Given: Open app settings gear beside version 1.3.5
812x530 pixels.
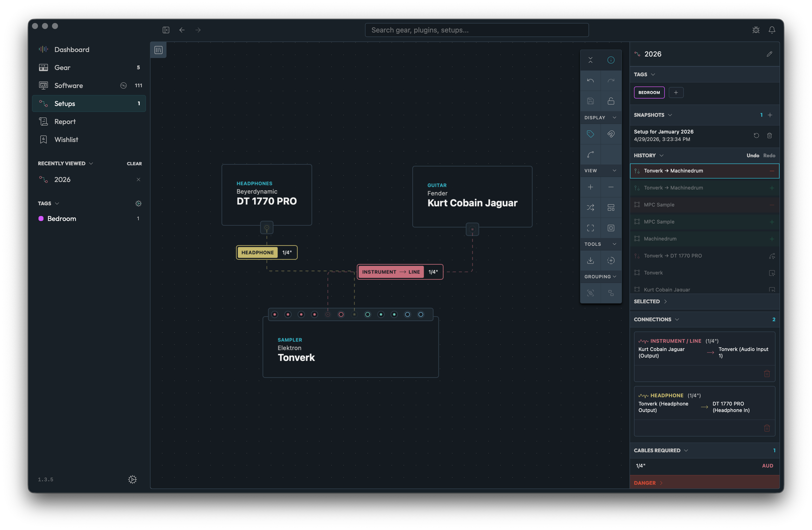Looking at the screenshot, I should [x=132, y=479].
